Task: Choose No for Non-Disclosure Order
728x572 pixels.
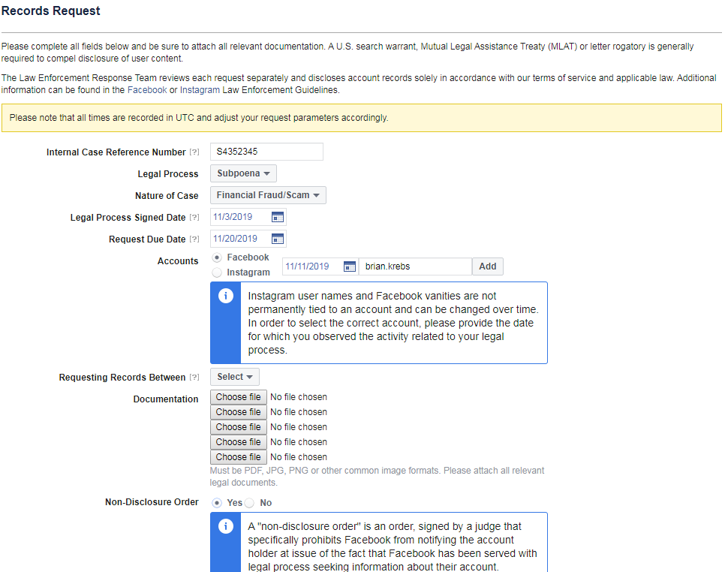Action: pyautogui.click(x=250, y=503)
